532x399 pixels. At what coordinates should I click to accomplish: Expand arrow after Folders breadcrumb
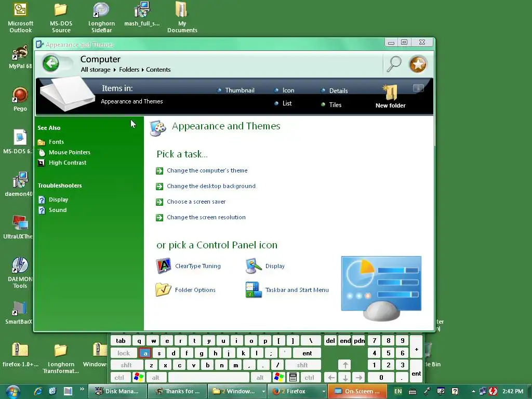point(142,70)
